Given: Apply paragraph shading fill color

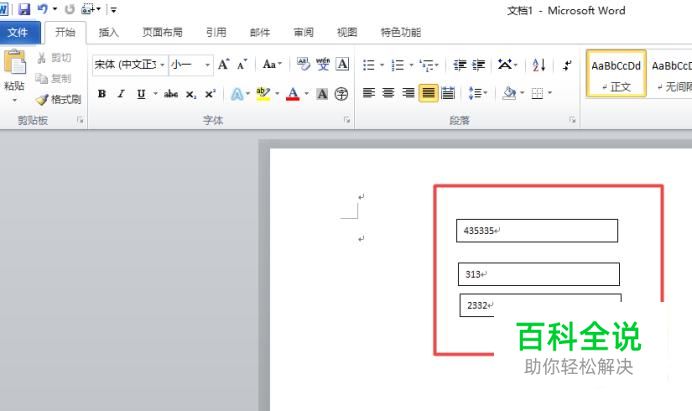Looking at the screenshot, I should (x=509, y=93).
